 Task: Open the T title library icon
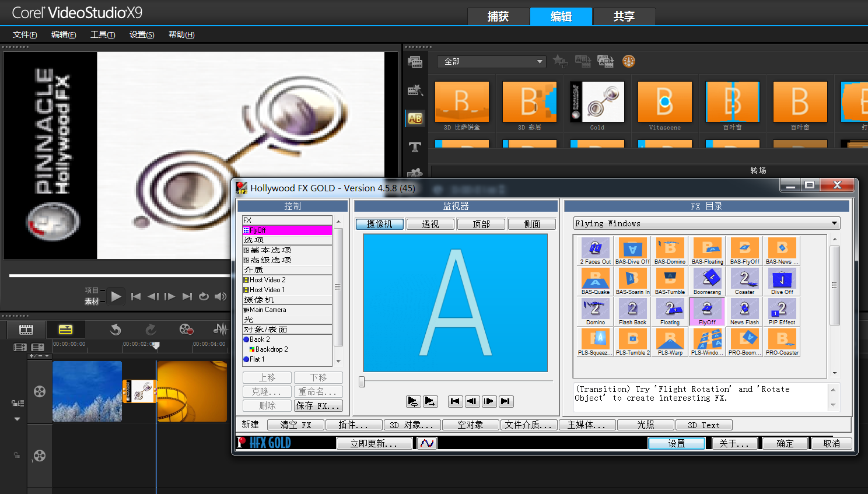pos(415,147)
